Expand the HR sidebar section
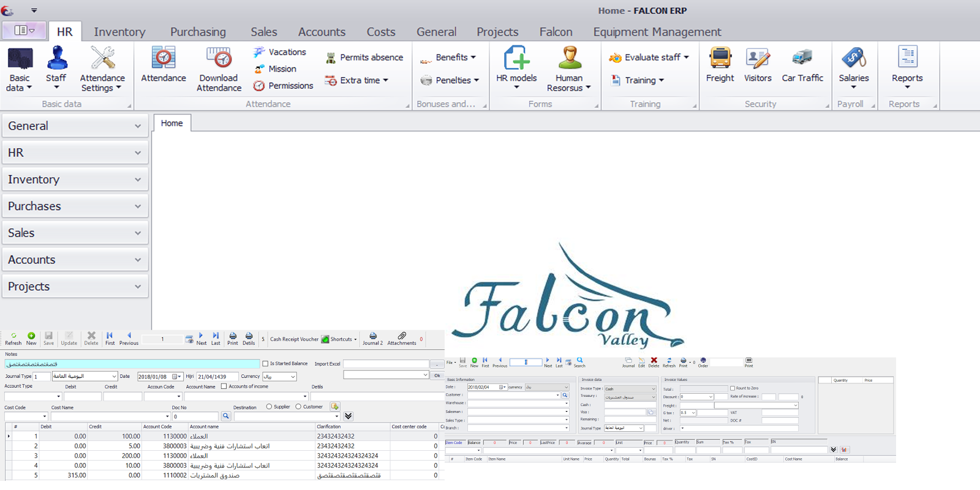 click(75, 153)
